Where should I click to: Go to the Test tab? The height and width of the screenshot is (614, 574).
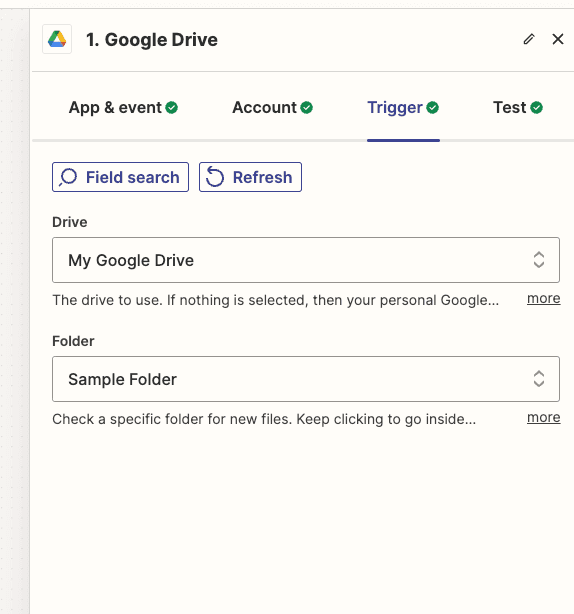click(518, 108)
